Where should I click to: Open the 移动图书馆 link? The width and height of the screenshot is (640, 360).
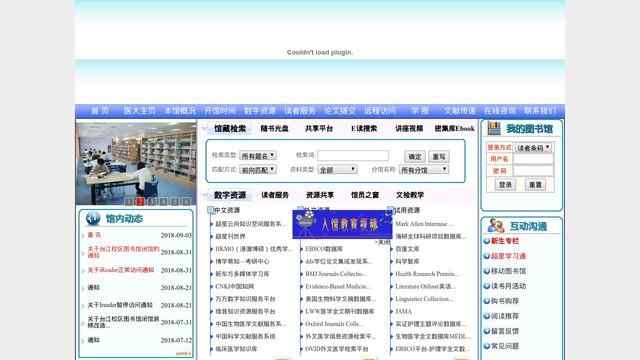[508, 271]
